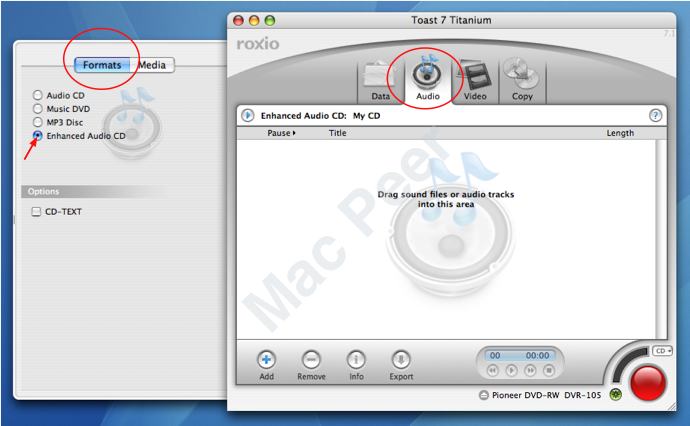Click the green recorder settings icon

(616, 394)
